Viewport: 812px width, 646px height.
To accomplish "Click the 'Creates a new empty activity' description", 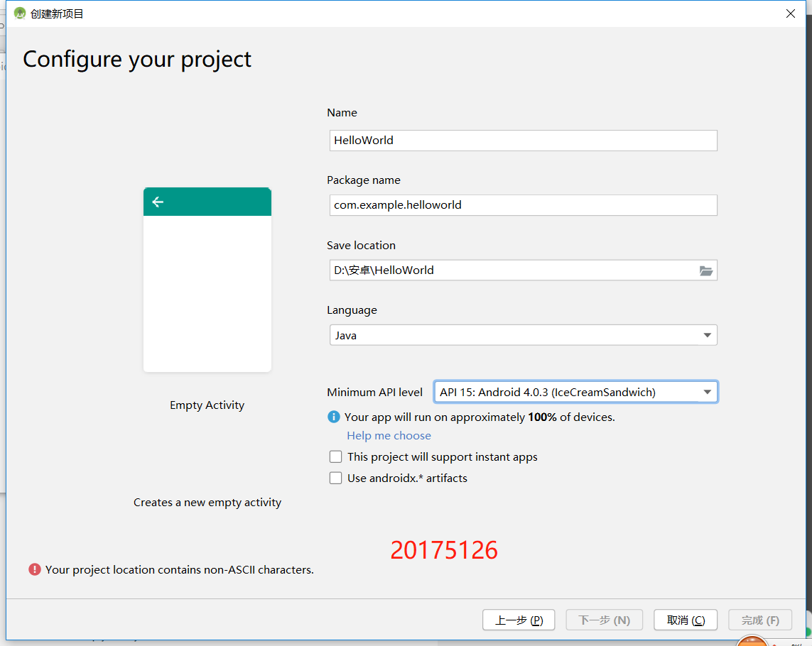I will tap(207, 502).
